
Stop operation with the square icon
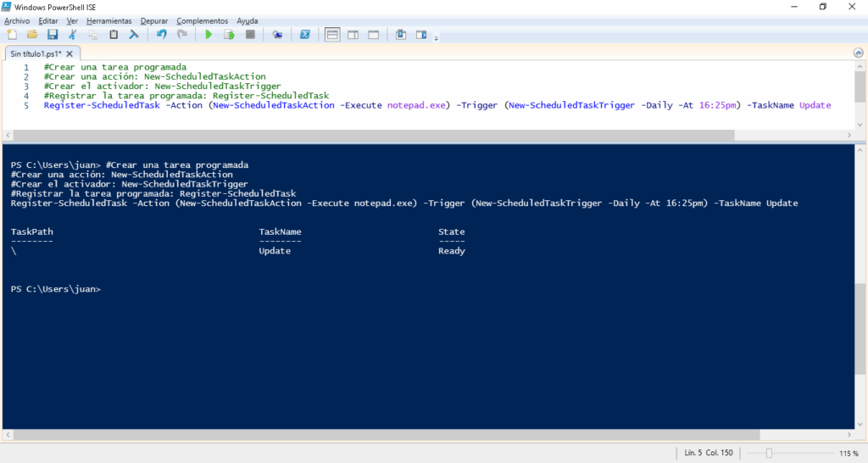[x=250, y=35]
